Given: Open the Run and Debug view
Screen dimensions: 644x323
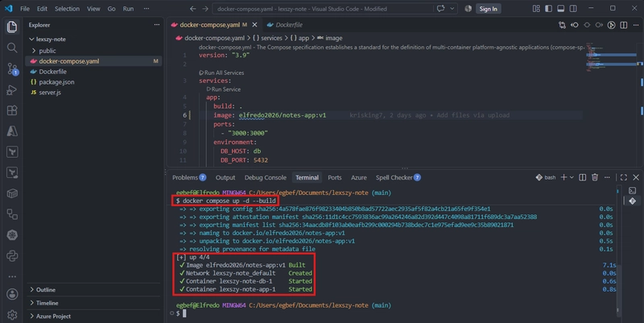Looking at the screenshot, I should [12, 89].
